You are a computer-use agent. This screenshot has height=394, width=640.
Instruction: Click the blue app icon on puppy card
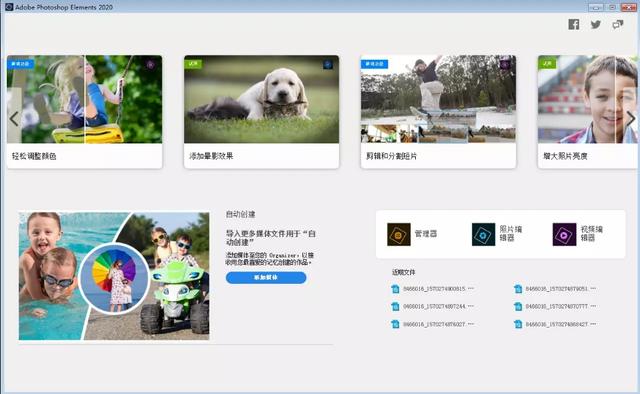pos(328,65)
